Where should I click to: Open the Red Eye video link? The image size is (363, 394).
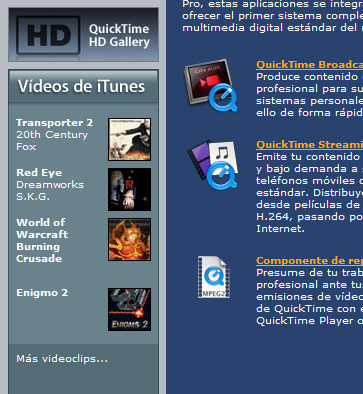[39, 173]
